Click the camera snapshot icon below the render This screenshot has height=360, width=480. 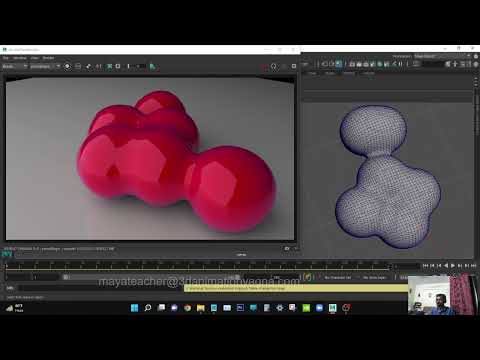pos(287,249)
